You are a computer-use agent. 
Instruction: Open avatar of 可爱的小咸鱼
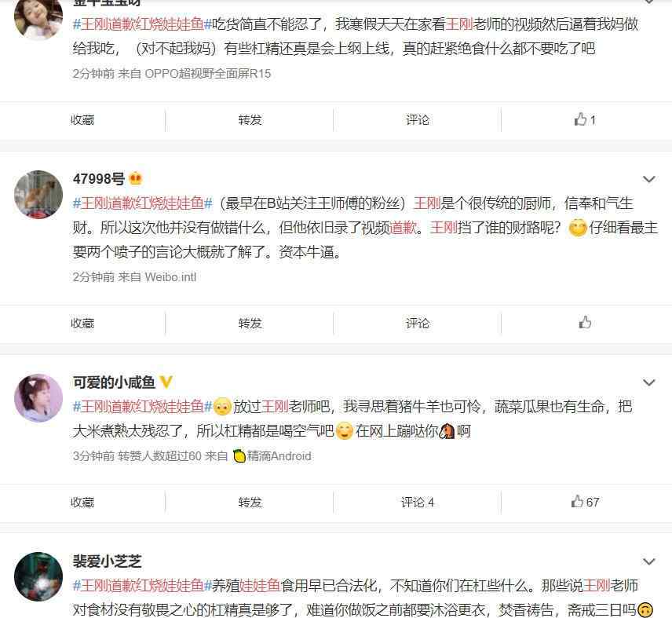(38, 398)
